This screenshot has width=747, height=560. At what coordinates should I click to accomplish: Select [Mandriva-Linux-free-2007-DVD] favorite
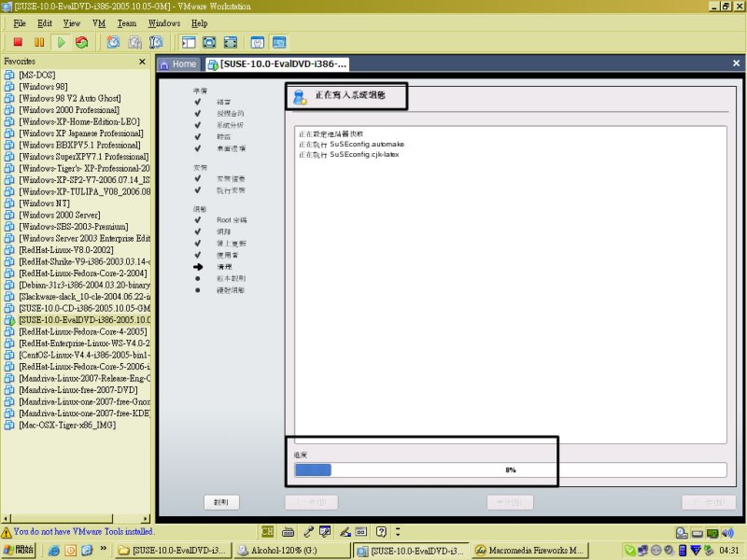78,390
